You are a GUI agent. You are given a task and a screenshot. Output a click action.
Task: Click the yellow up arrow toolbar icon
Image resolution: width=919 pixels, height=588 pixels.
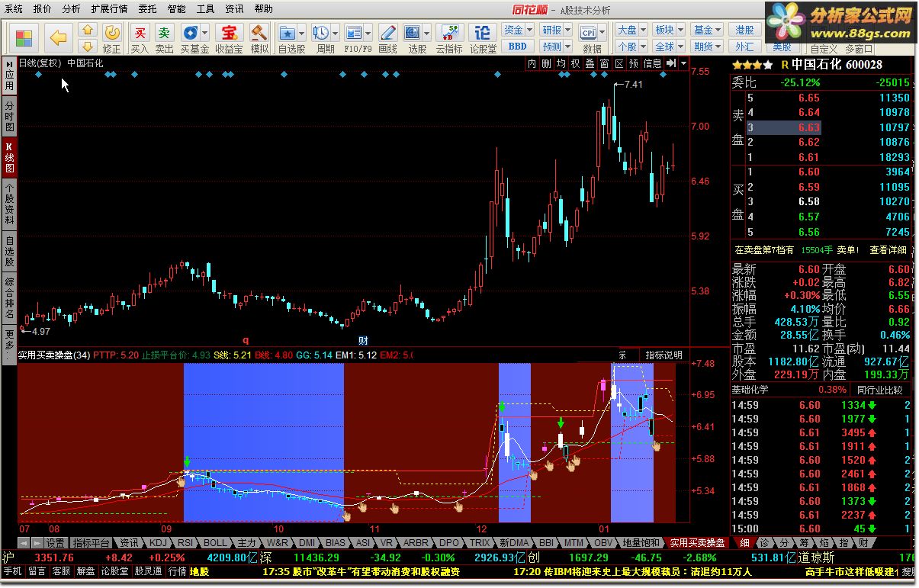point(88,31)
